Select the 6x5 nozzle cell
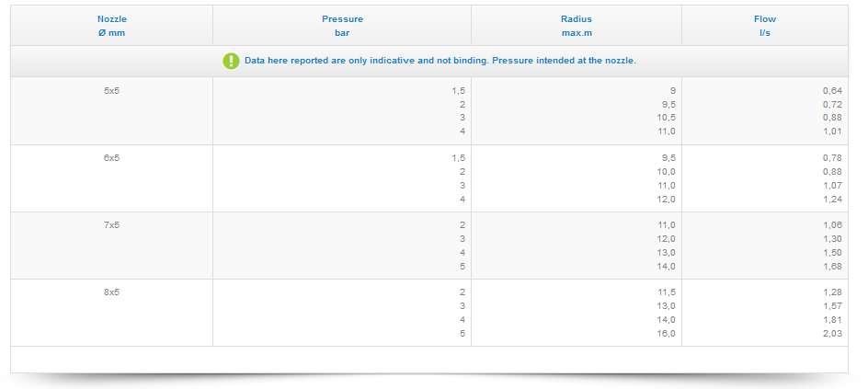 111,157
